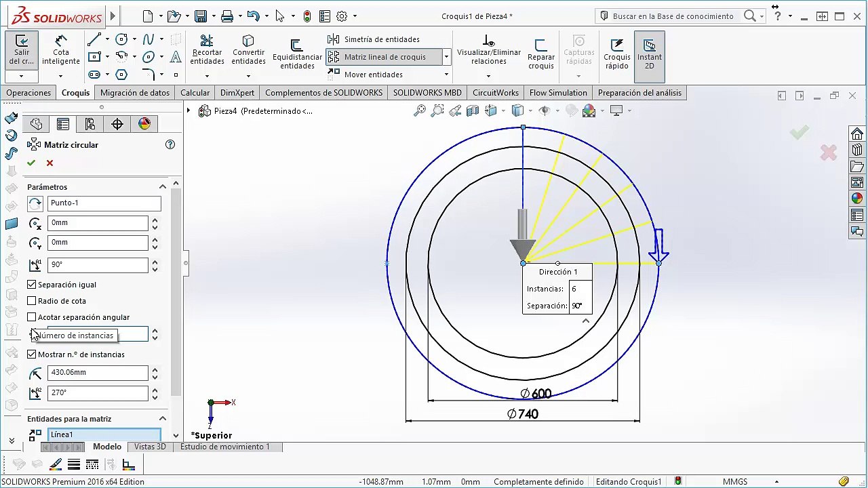Image resolution: width=868 pixels, height=488 pixels.
Task: Collapse the Parámetros section
Action: coord(163,187)
